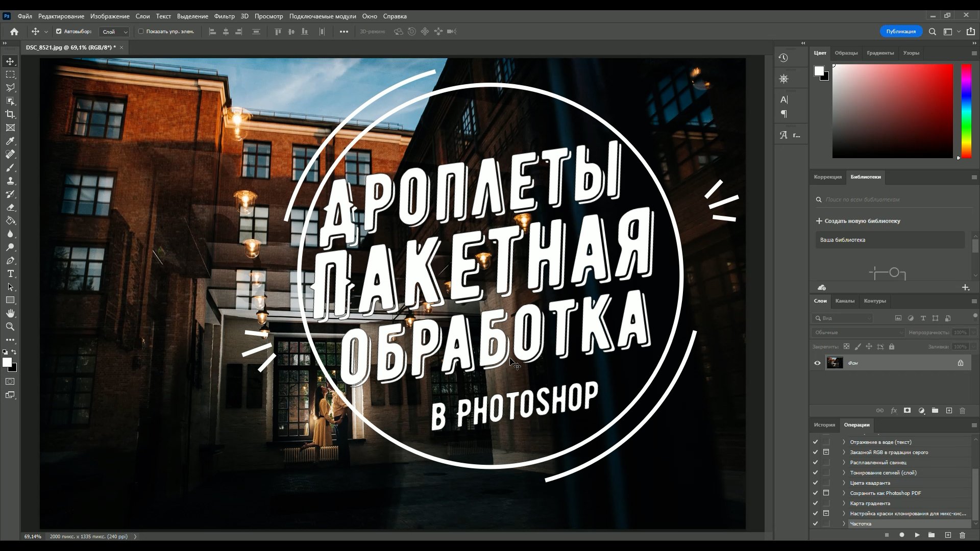Select the Pen tool

pos(10,260)
